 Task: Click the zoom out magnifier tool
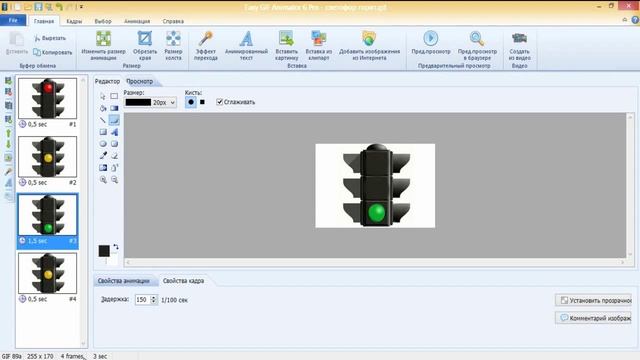(115, 180)
